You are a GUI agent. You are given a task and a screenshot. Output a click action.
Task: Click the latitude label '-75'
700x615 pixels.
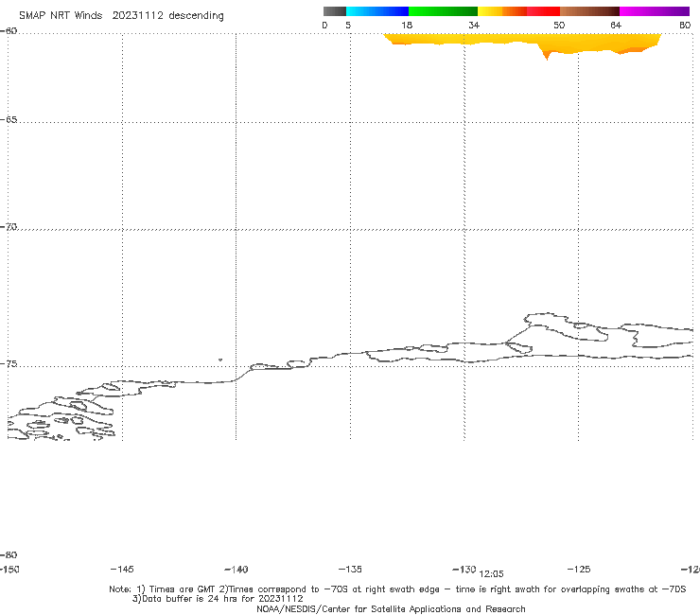click(x=9, y=364)
